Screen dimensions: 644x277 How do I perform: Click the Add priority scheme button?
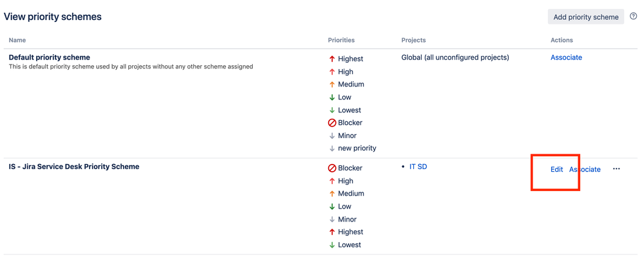(586, 17)
